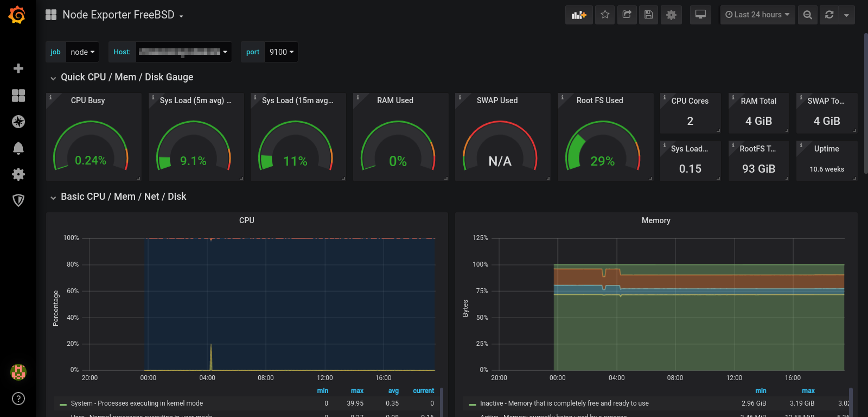Open the CPU graph panel title menu
The height and width of the screenshot is (417, 868).
247,220
